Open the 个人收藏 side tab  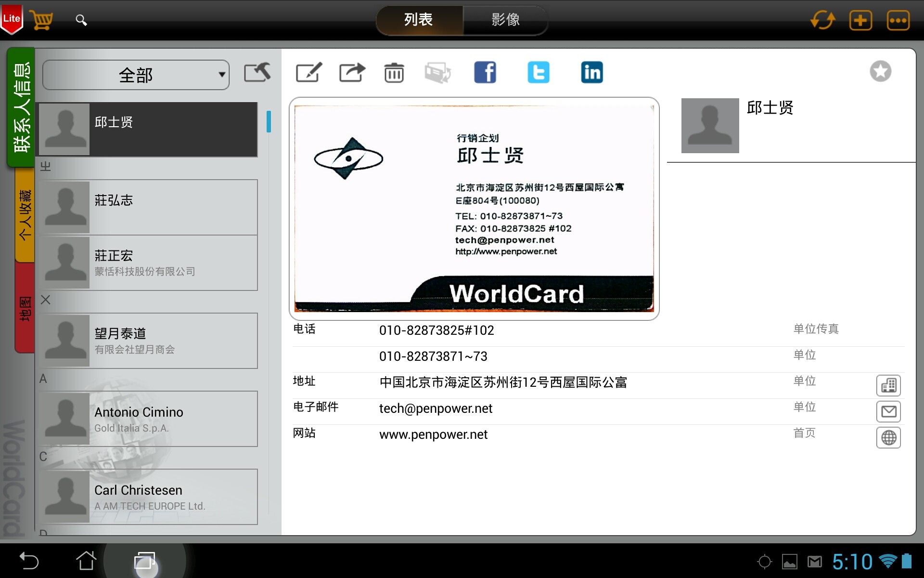[25, 215]
